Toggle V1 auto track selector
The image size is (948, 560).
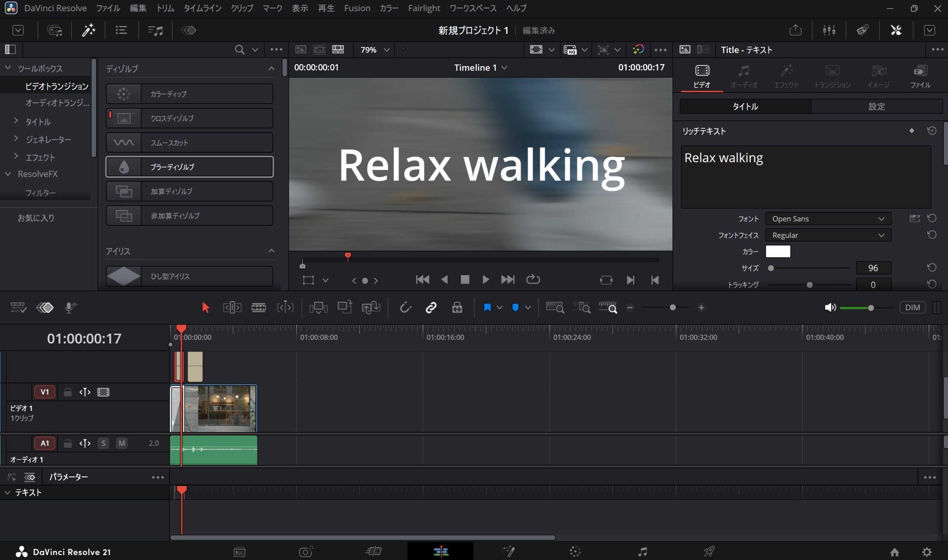(x=85, y=392)
